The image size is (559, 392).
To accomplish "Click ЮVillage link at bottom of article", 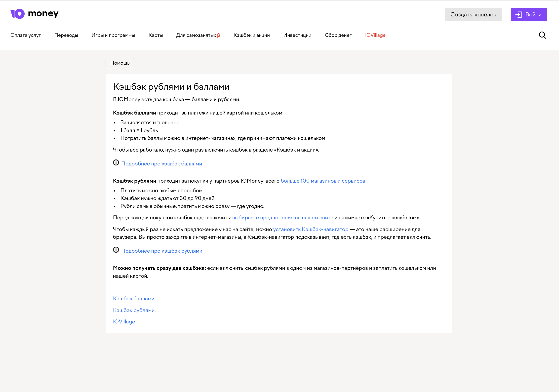I will click(x=124, y=322).
